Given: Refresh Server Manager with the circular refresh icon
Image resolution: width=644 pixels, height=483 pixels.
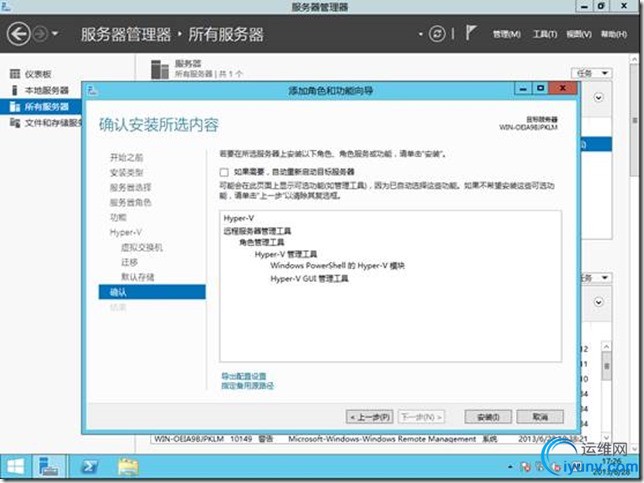Looking at the screenshot, I should pyautogui.click(x=437, y=34).
